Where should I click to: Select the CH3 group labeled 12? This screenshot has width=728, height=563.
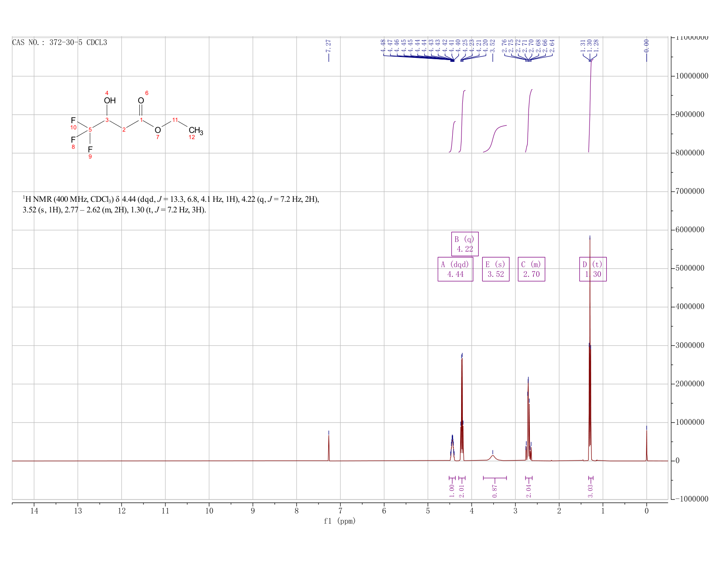click(196, 131)
